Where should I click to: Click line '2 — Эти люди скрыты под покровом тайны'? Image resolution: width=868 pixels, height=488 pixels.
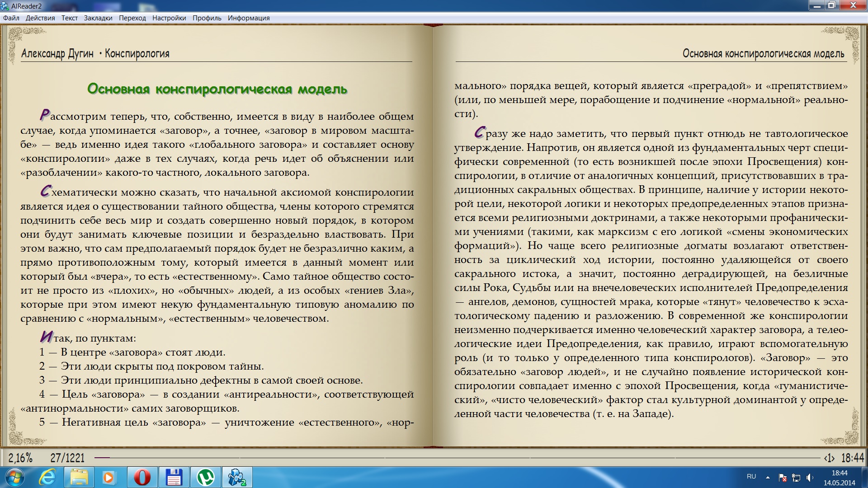tap(151, 366)
